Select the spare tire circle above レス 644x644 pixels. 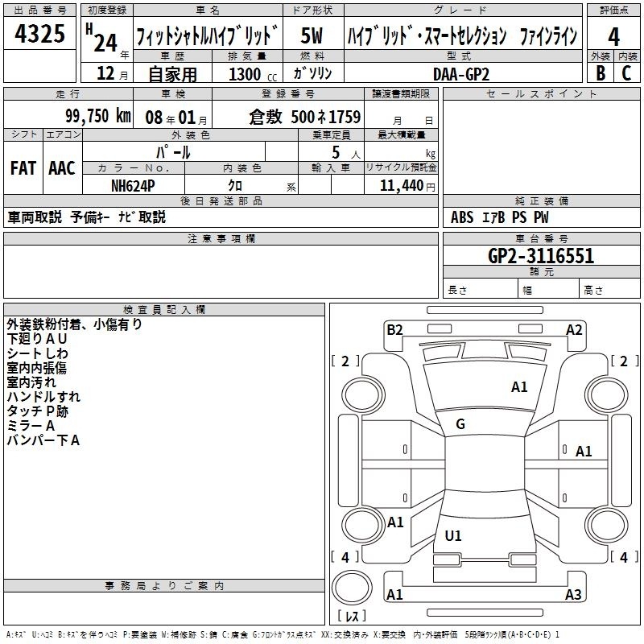(350, 585)
